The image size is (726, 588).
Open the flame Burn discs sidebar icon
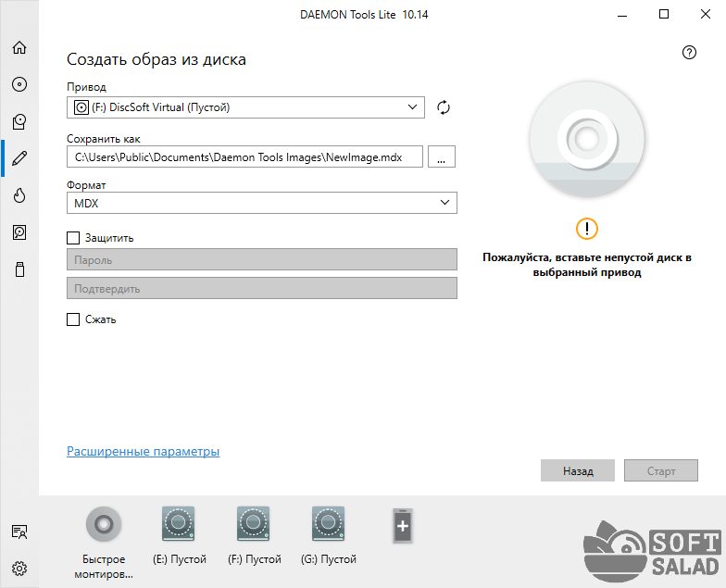pos(19,195)
